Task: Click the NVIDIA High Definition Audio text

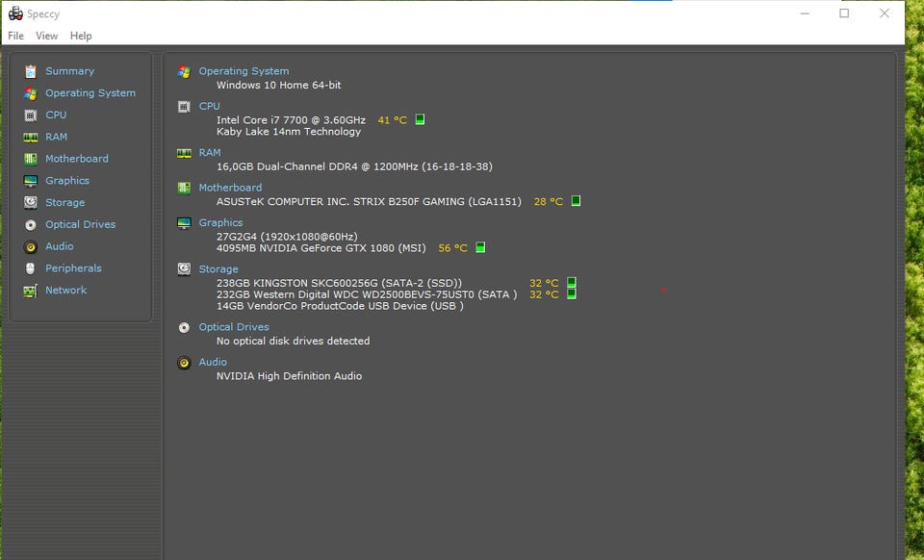Action: [289, 375]
